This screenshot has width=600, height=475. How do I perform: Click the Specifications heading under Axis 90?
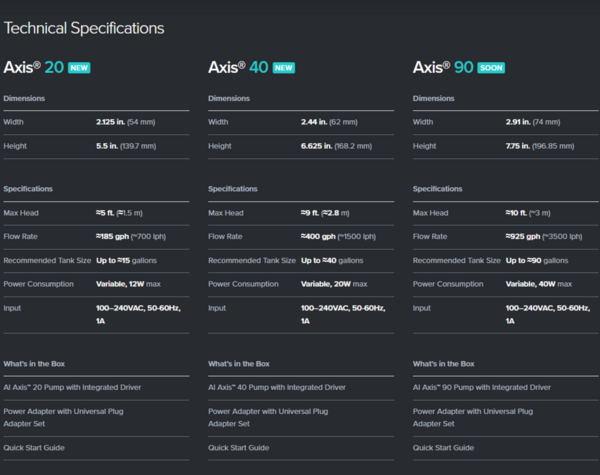point(437,189)
